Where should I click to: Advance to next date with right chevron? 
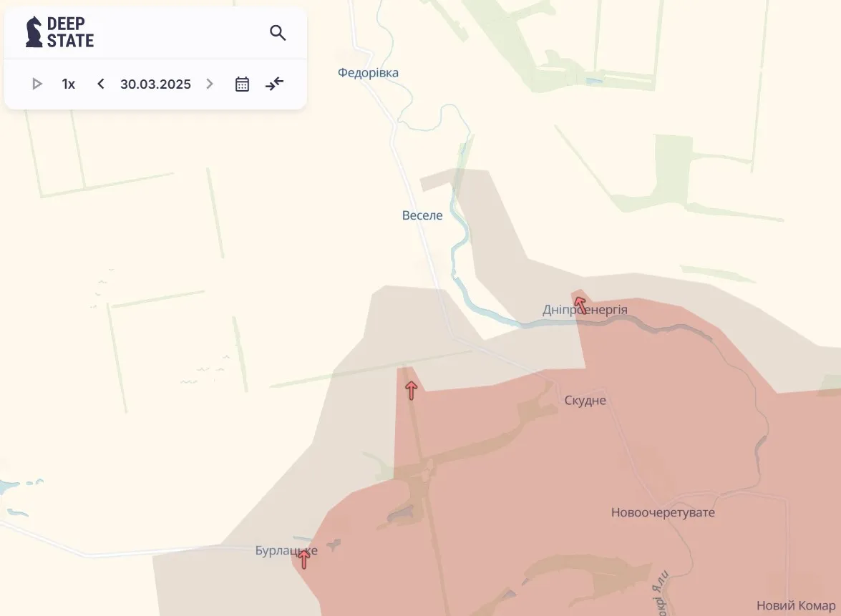(210, 84)
